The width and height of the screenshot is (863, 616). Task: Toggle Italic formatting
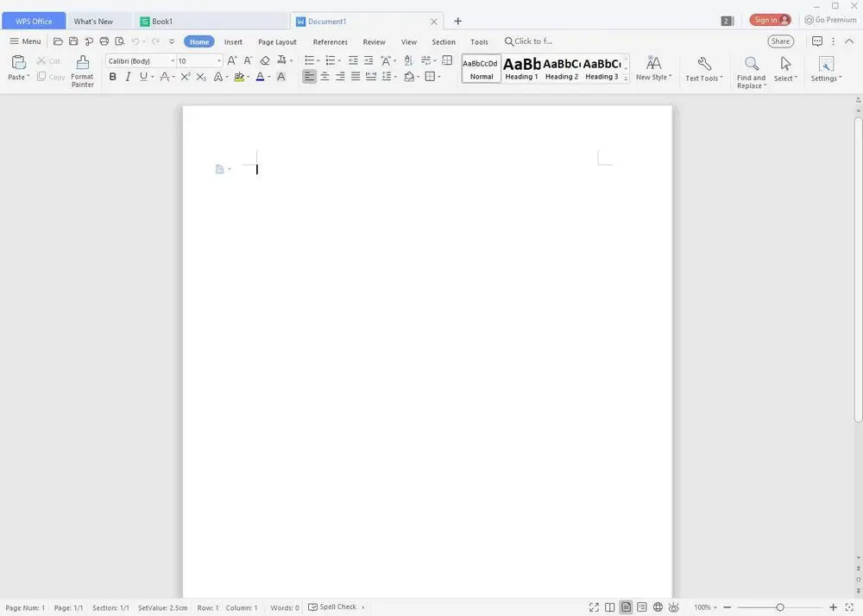click(x=129, y=77)
